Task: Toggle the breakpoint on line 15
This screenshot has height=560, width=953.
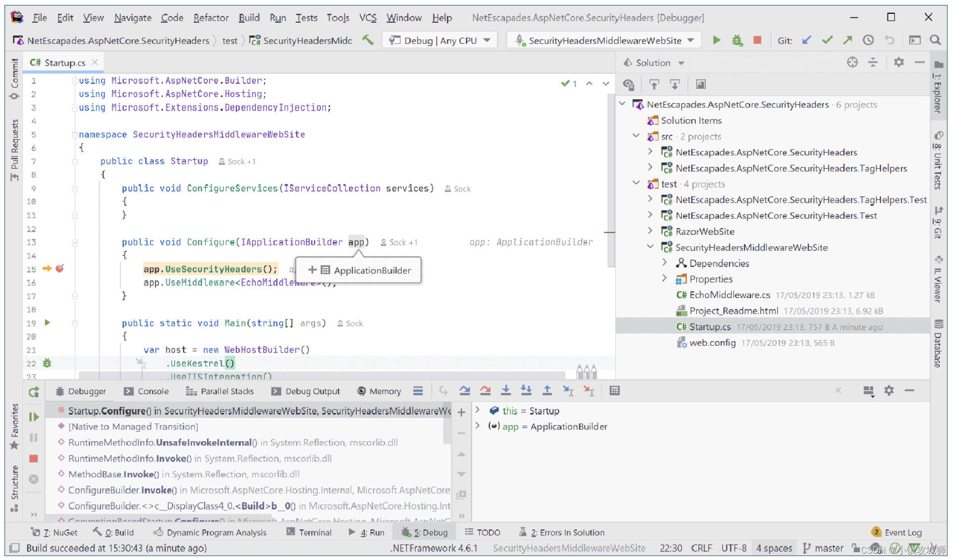Action: [x=59, y=269]
